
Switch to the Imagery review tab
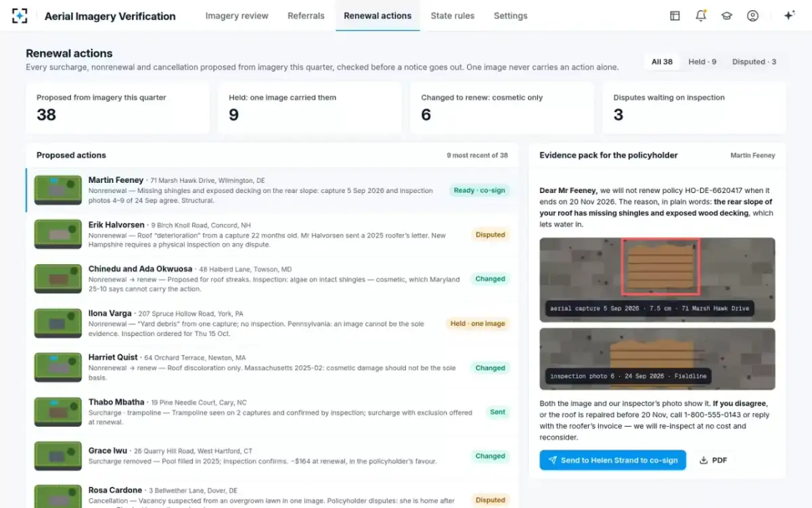coord(237,16)
